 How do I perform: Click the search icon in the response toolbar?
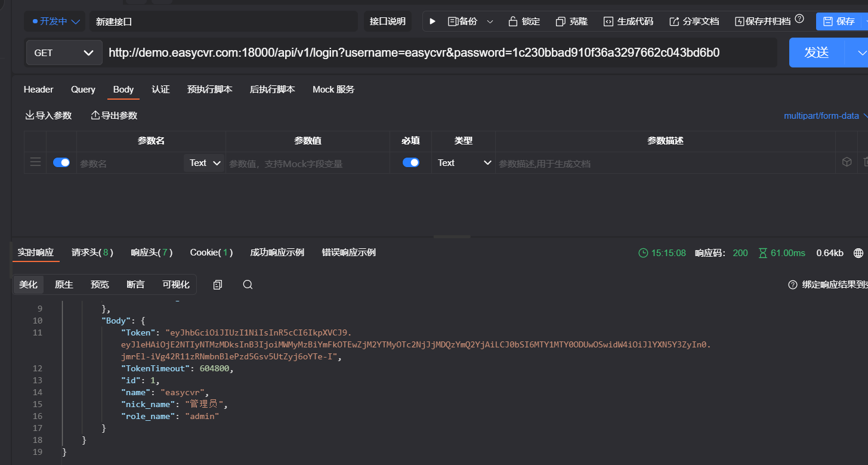(248, 285)
